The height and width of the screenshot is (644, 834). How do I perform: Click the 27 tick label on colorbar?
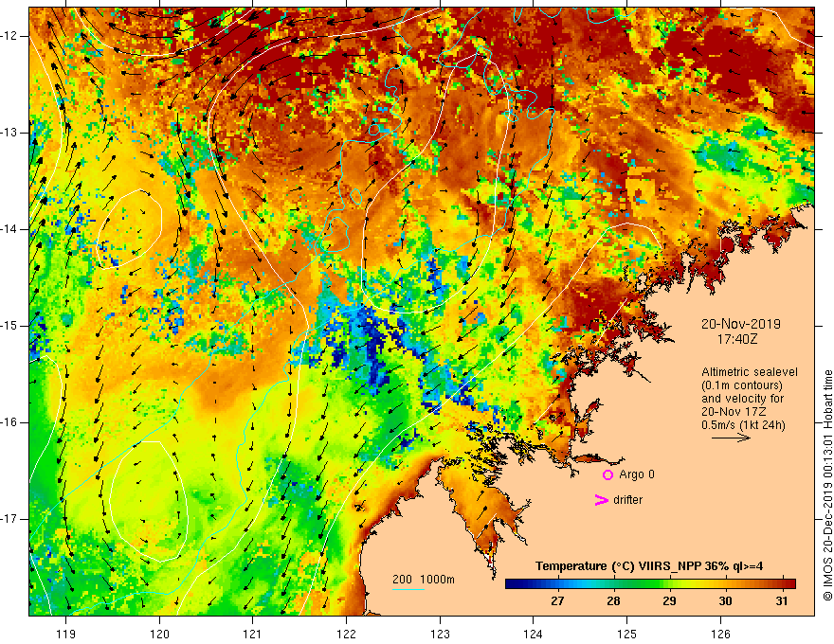[x=557, y=601]
